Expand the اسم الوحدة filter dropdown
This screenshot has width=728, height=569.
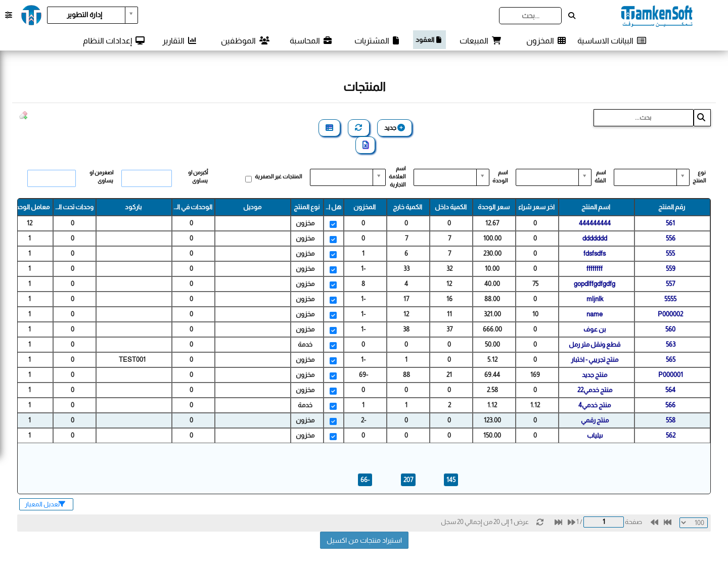click(x=451, y=177)
